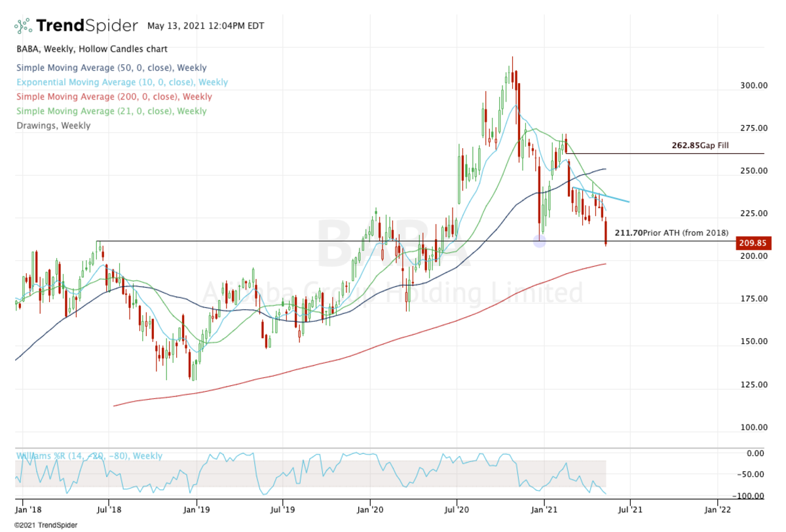Viewport: 786px width, 532px height.
Task: Click the red 209.85 current price tag
Action: [753, 243]
